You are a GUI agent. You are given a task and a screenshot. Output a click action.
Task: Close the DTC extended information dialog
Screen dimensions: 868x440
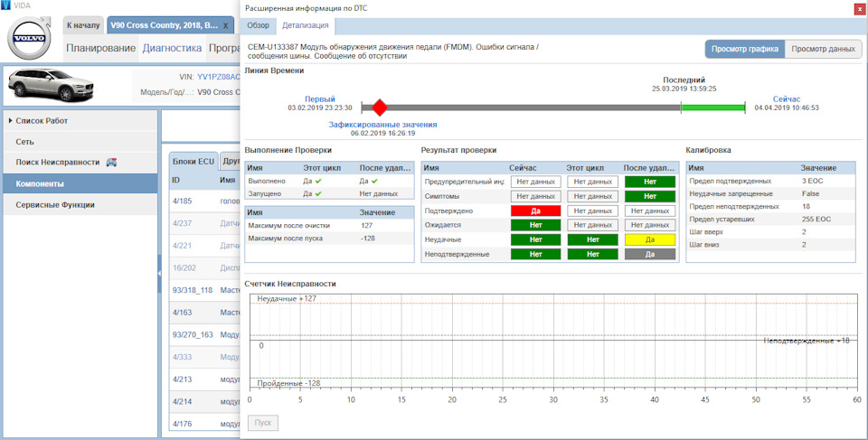coord(859,8)
